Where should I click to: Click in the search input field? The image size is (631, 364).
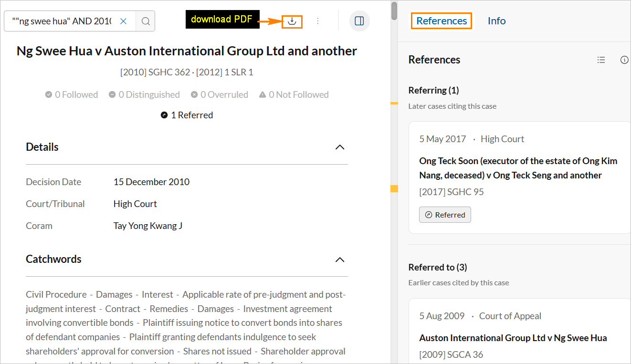coord(61,21)
